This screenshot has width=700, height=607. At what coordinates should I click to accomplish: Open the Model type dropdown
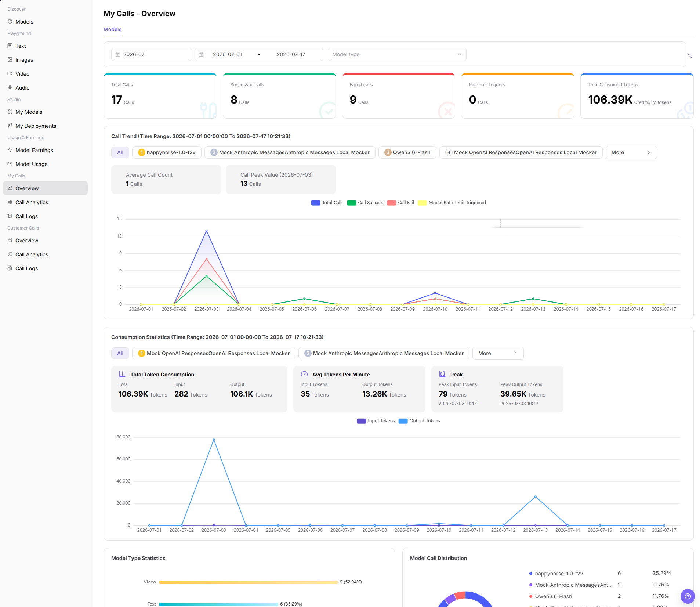click(397, 54)
